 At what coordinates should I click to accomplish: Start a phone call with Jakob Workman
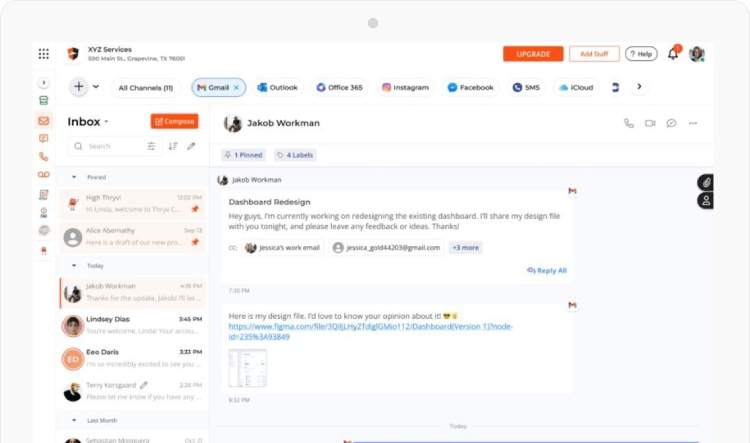629,124
